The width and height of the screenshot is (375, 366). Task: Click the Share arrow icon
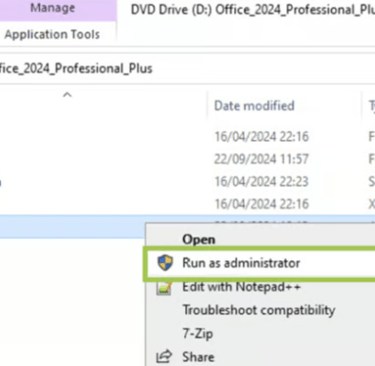(164, 357)
